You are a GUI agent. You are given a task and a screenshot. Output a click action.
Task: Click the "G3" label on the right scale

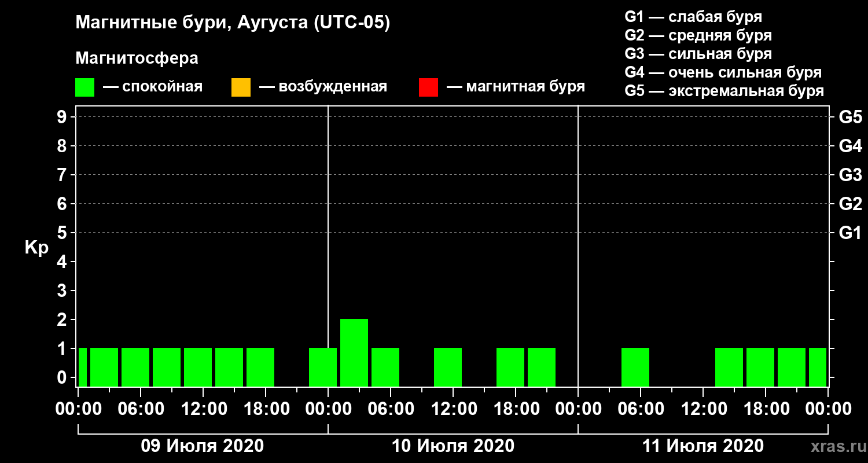point(851,175)
